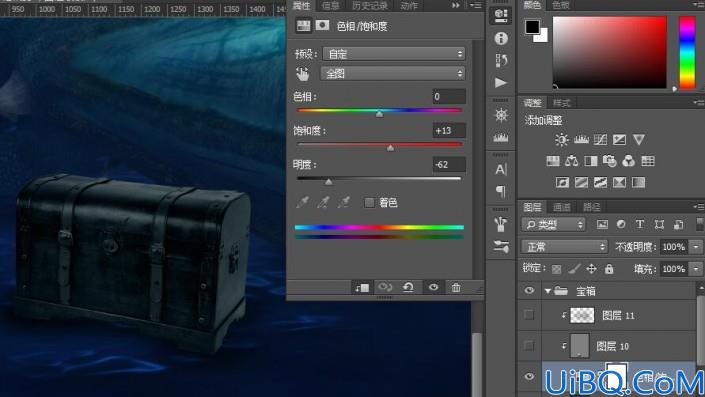The height and width of the screenshot is (397, 705).
Task: Add a Curves adjustment
Action: [600, 140]
